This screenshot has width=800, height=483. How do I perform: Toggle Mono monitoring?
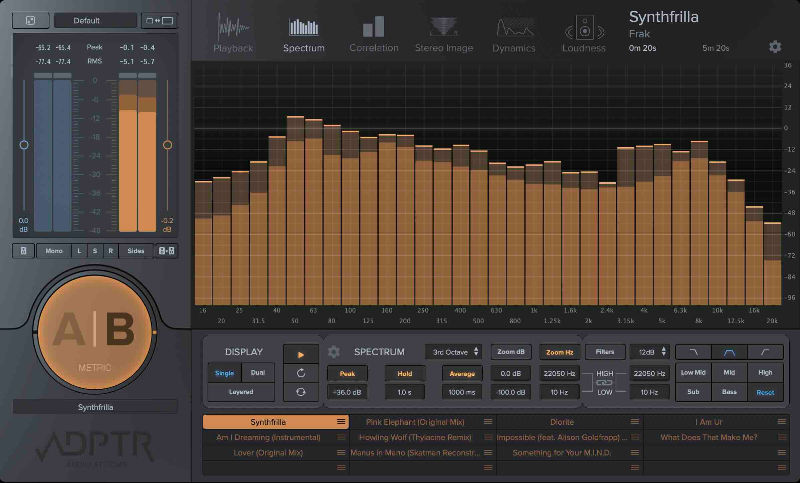(54, 251)
